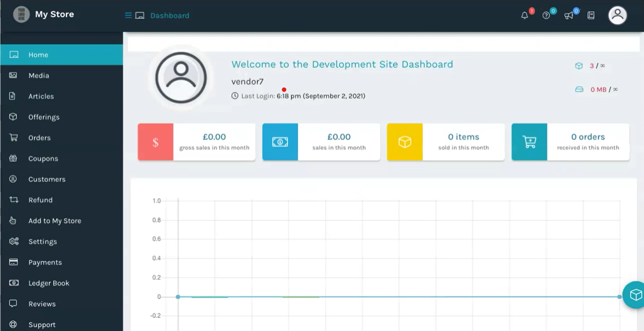Click the Payments card icon

pos(13,262)
